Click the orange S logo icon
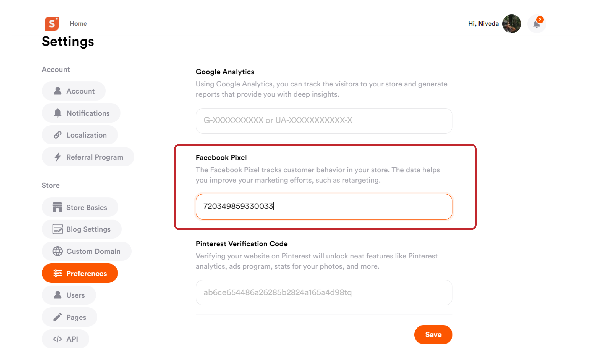Viewport: 592px width, 364px height. click(x=52, y=23)
